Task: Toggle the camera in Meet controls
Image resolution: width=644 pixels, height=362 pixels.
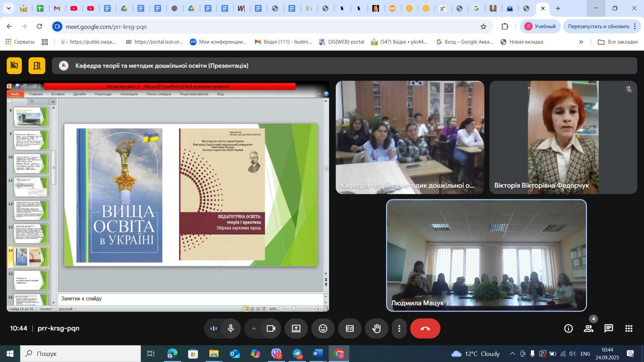Action: (x=271, y=328)
